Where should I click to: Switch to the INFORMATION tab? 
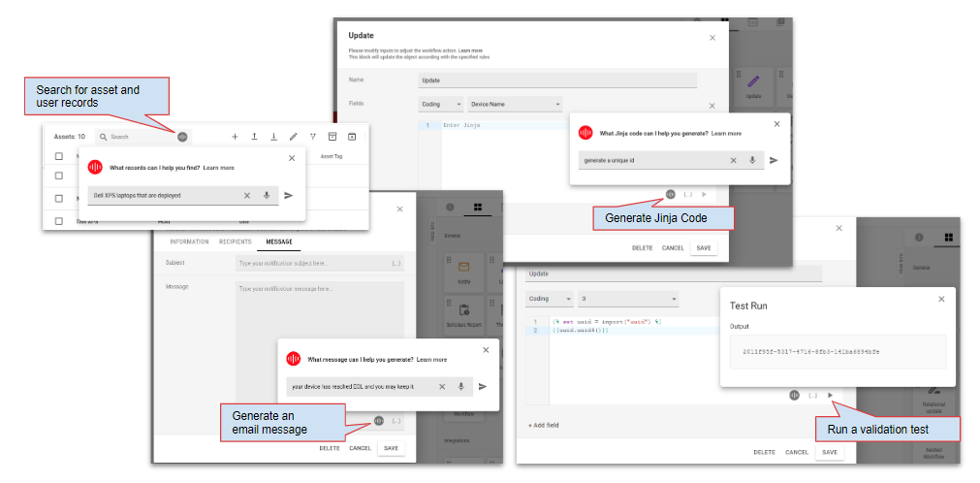[x=189, y=241]
